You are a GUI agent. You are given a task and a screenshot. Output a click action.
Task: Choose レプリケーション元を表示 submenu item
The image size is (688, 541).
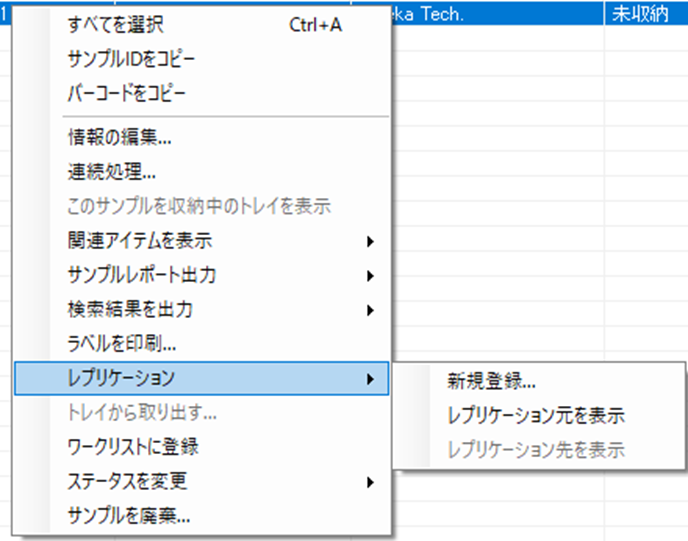536,415
